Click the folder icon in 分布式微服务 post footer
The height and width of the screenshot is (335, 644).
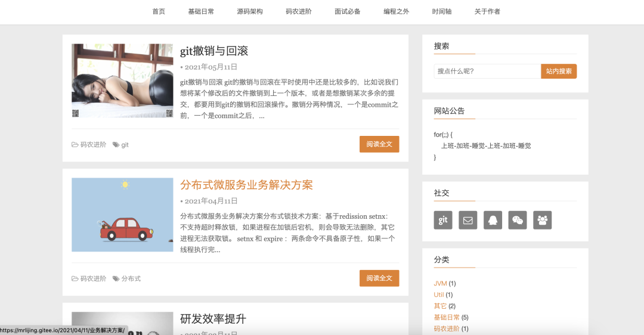(x=75, y=278)
